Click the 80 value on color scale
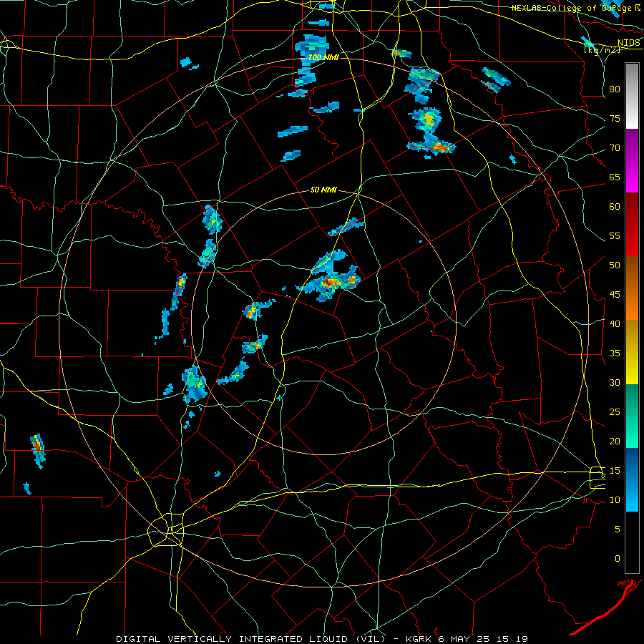This screenshot has height=644, width=644. point(615,89)
